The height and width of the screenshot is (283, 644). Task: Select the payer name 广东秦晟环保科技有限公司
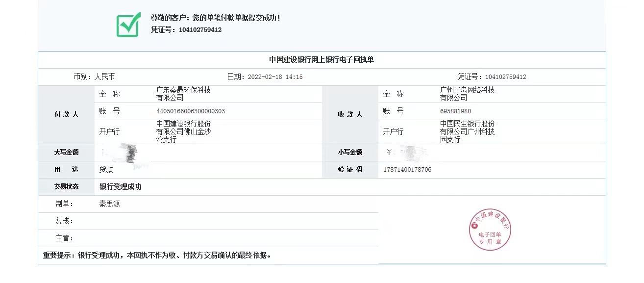[183, 94]
